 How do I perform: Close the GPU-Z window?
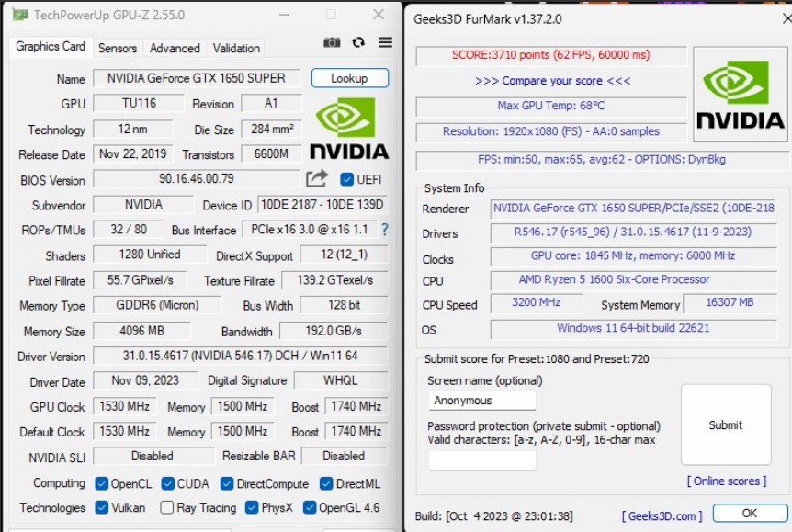379,15
